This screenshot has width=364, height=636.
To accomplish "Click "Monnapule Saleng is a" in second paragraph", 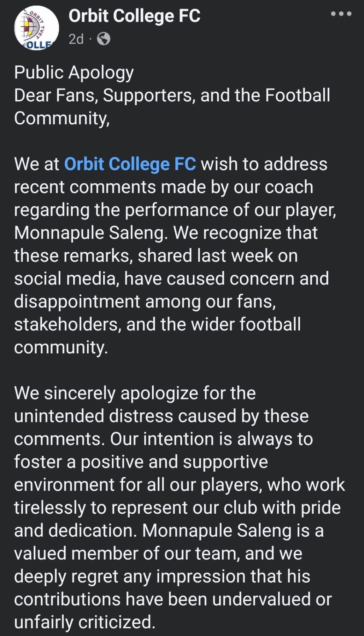I will [x=233, y=530].
